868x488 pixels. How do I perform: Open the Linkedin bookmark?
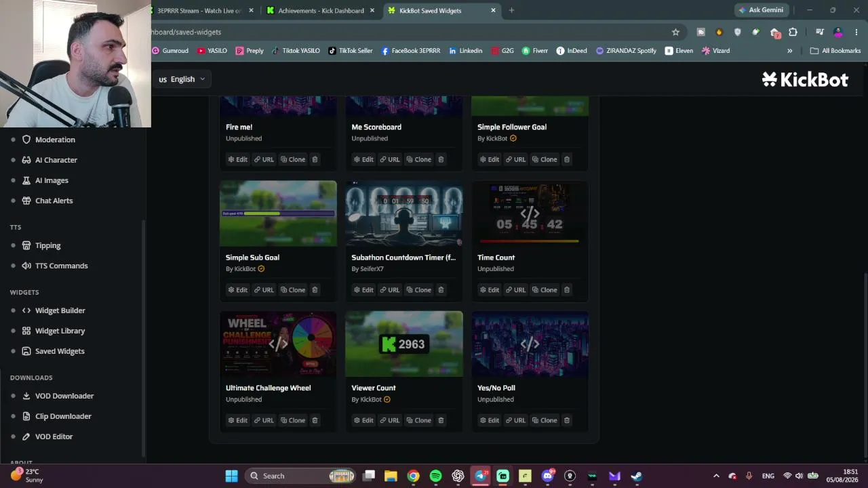click(x=465, y=51)
